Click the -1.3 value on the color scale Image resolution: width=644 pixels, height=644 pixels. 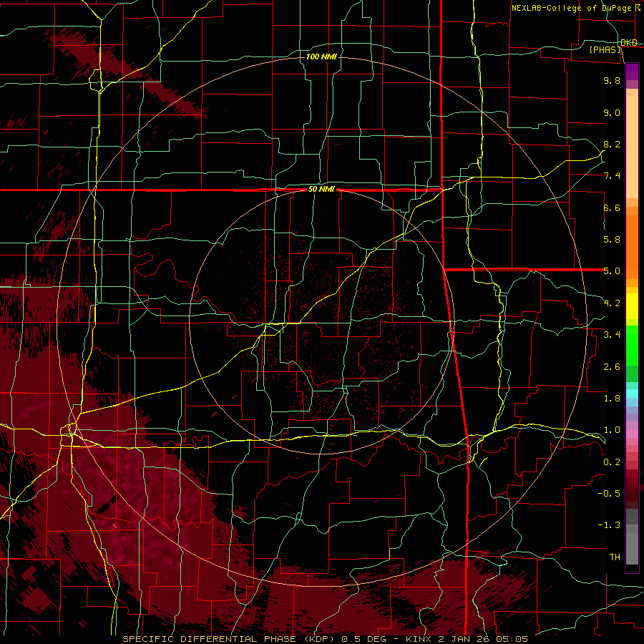[609, 525]
